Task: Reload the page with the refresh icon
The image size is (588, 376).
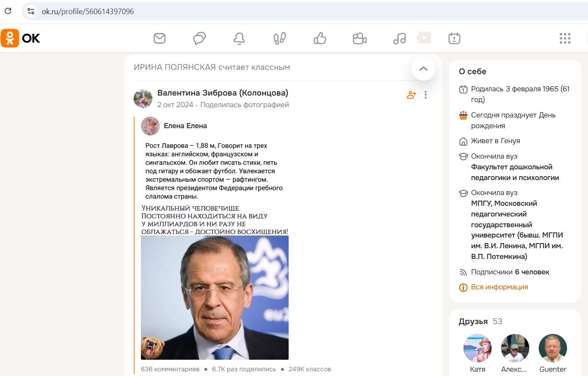Action: coord(8,11)
